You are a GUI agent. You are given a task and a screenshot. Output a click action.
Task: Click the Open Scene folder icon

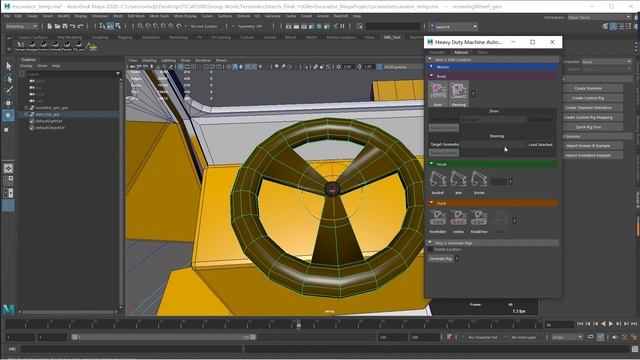point(57,26)
